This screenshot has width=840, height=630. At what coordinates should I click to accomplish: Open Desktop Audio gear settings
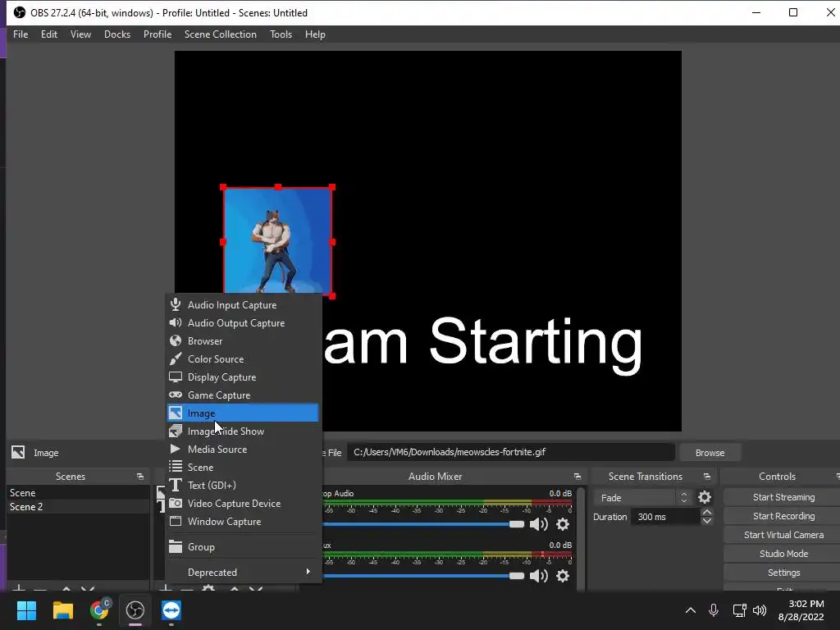tap(563, 524)
